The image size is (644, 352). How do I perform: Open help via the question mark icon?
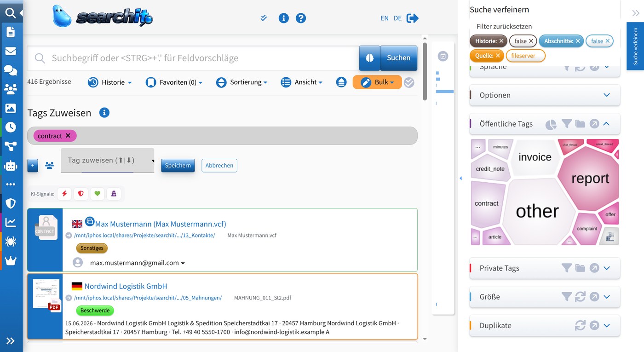(301, 18)
